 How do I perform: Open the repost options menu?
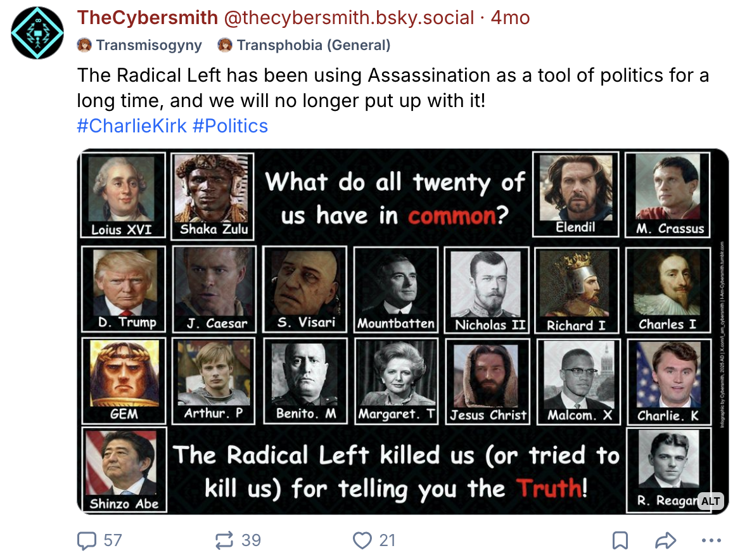(x=224, y=540)
